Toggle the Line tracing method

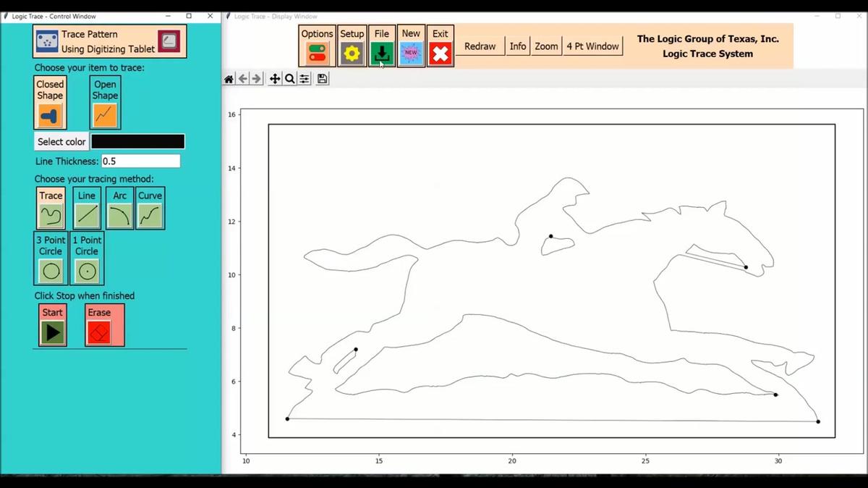coord(86,208)
